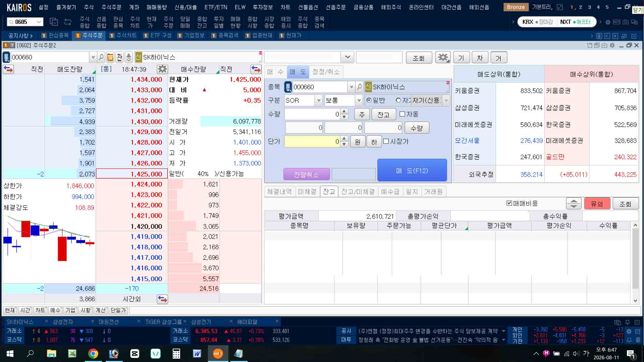The width and height of the screenshot is (644, 362).
Task: Click the 원 button next to 단가
Action: (358, 142)
